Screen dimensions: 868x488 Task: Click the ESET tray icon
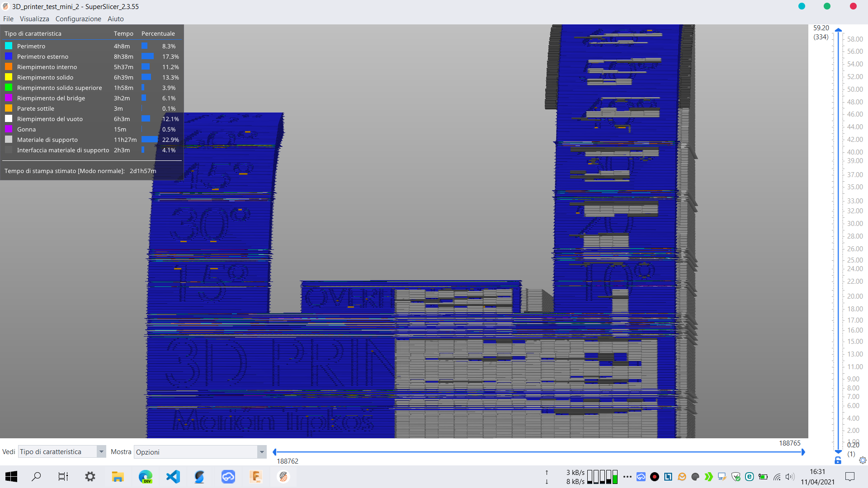750,477
